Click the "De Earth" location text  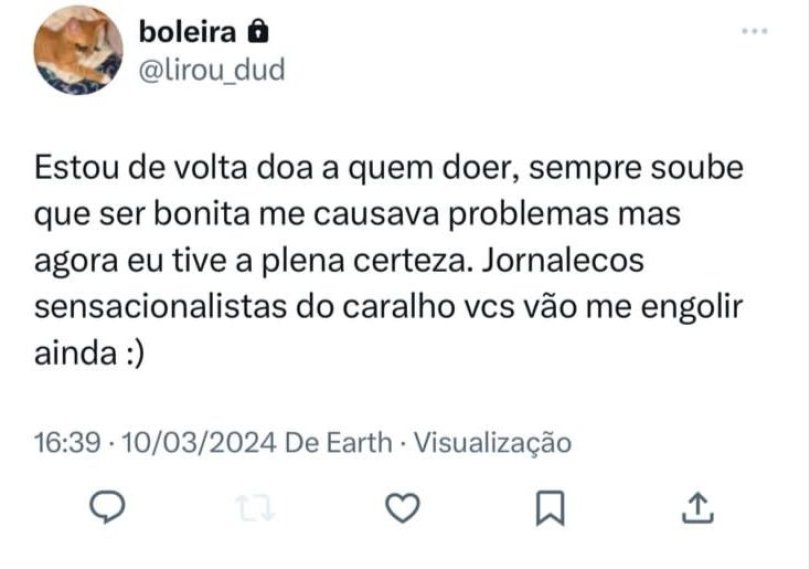[338, 442]
